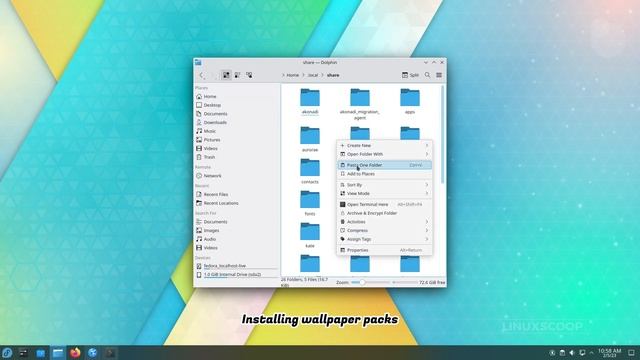640x360 pixels.
Task: Open Recent Files in sidebar
Action: tap(237, 195)
